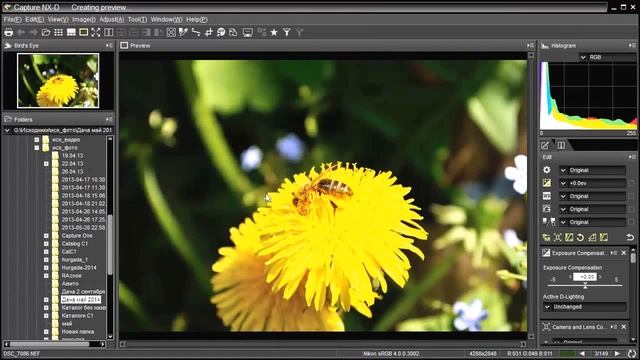Reset adjustments with the curved undo arrow
The height and width of the screenshot is (360, 640).
[x=630, y=237]
